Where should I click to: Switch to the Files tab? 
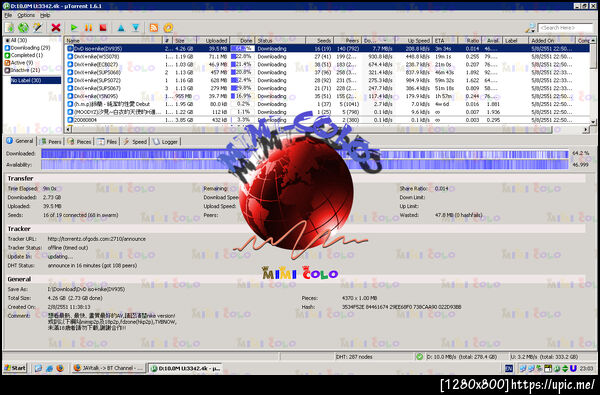click(x=107, y=142)
